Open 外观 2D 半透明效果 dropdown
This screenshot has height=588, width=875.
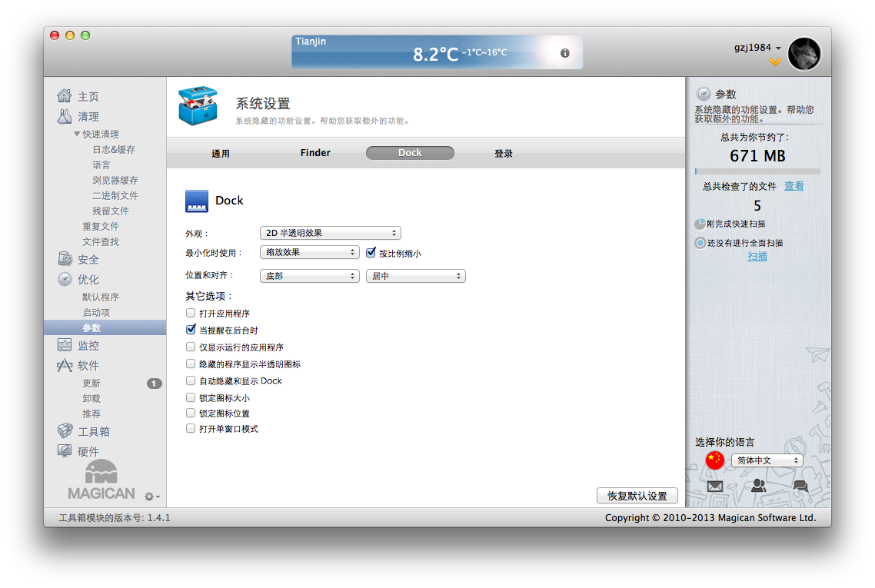[330, 233]
